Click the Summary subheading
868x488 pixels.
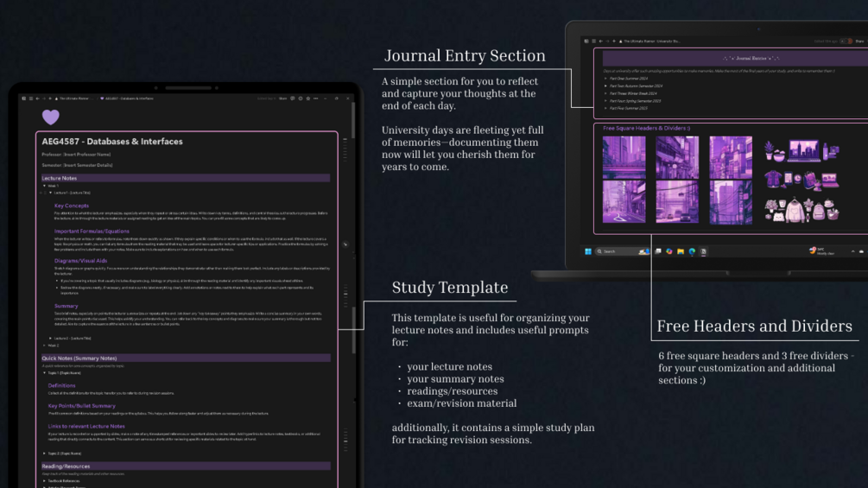tap(66, 306)
